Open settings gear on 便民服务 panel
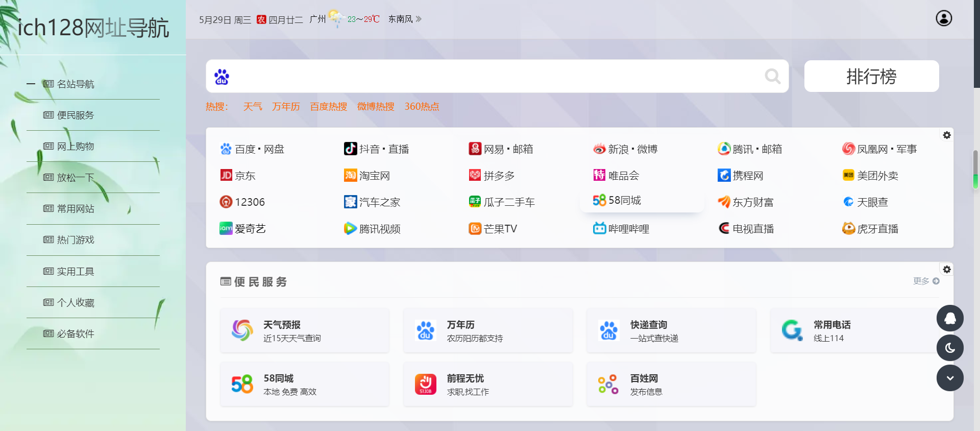The image size is (980, 431). [x=947, y=269]
